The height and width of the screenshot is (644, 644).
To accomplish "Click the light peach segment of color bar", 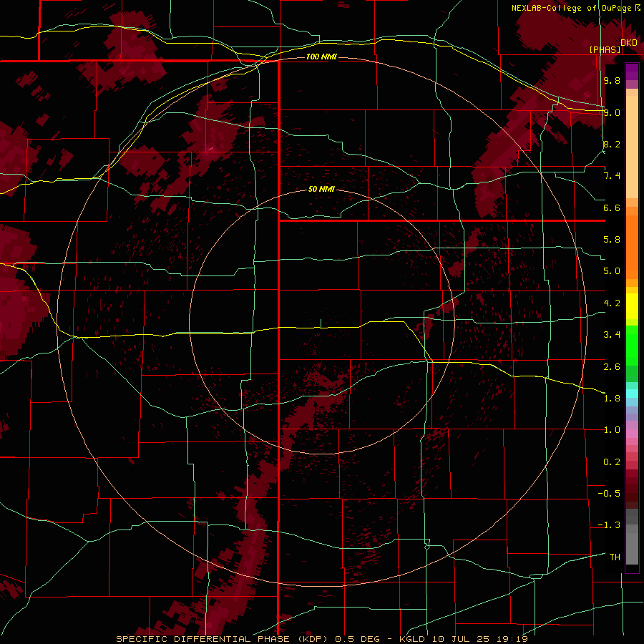I will click(632, 147).
